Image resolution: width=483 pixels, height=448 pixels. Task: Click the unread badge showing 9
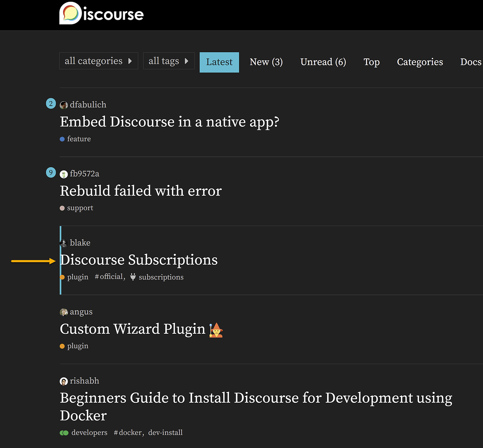[x=51, y=172]
